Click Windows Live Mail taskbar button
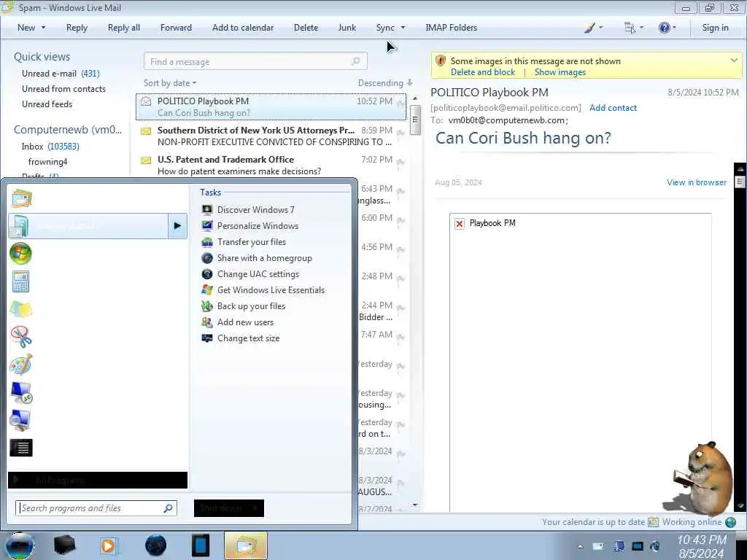The height and width of the screenshot is (560, 747). [246, 545]
